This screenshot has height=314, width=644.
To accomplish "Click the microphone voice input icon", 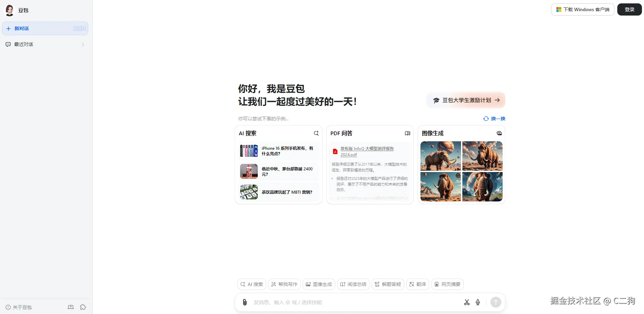I will [x=478, y=302].
